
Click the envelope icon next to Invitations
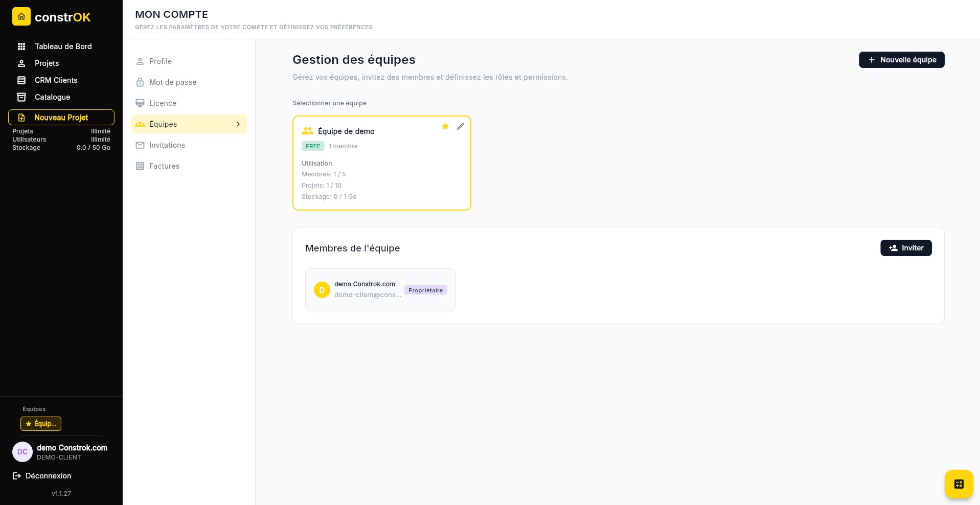140,145
